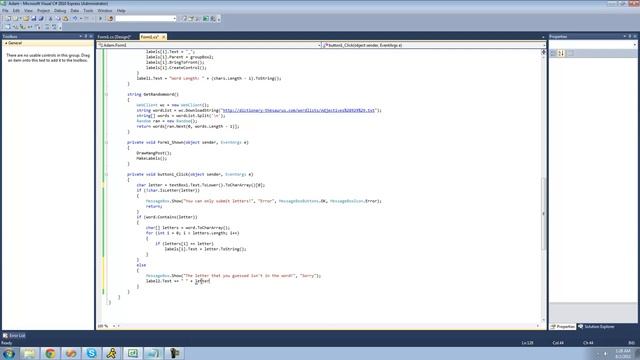Image resolution: width=640 pixels, height=360 pixels.
Task: Click the Save icon in the toolbar
Action: point(33,19)
